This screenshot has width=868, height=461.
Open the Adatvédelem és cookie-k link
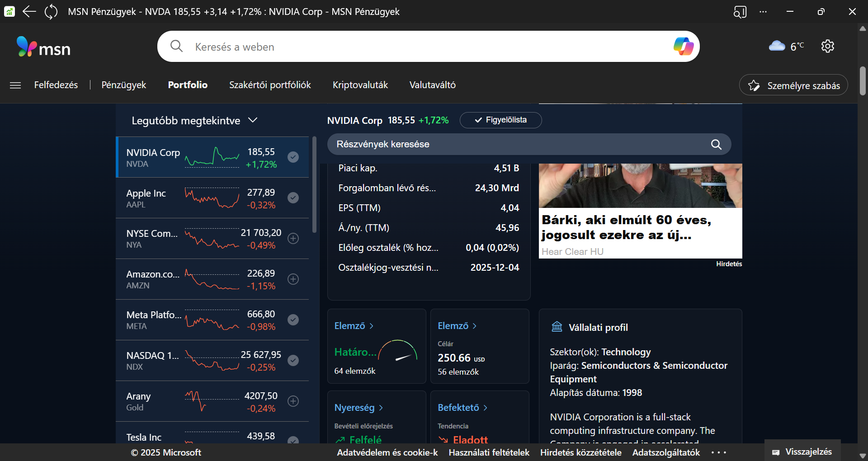coord(387,452)
